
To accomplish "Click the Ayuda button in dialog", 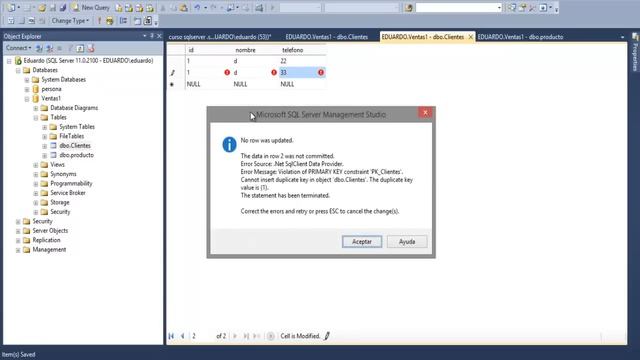I will point(407,242).
